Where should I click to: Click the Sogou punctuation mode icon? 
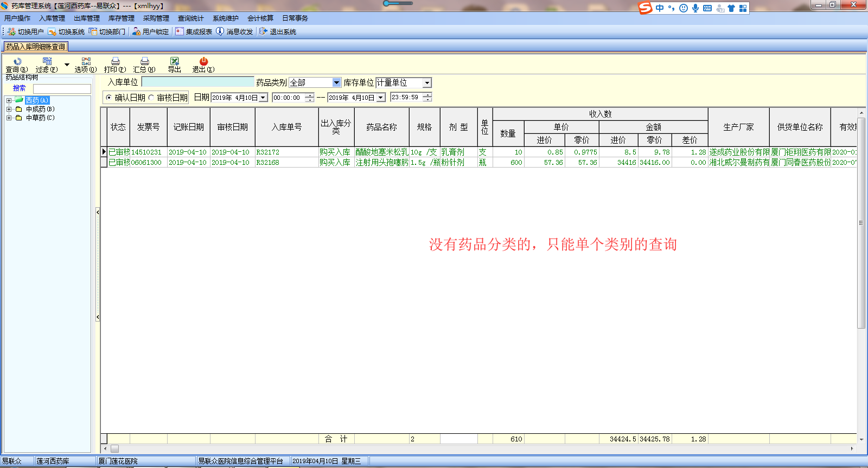click(x=672, y=8)
